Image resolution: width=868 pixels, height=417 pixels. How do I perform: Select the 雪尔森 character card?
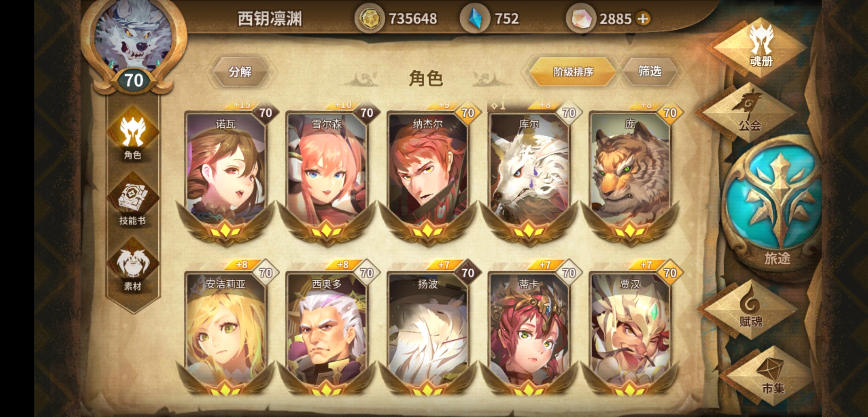coord(327,174)
